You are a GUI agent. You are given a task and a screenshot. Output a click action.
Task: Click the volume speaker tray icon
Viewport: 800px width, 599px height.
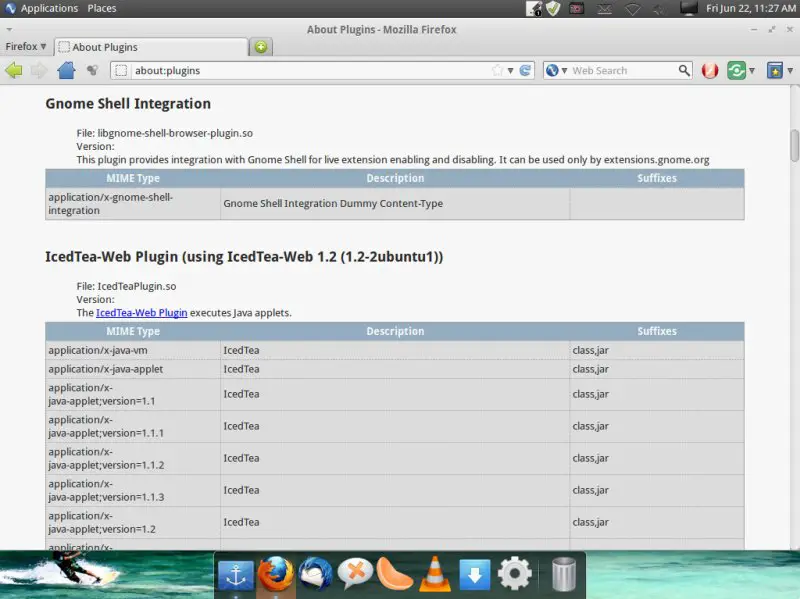[x=659, y=9]
